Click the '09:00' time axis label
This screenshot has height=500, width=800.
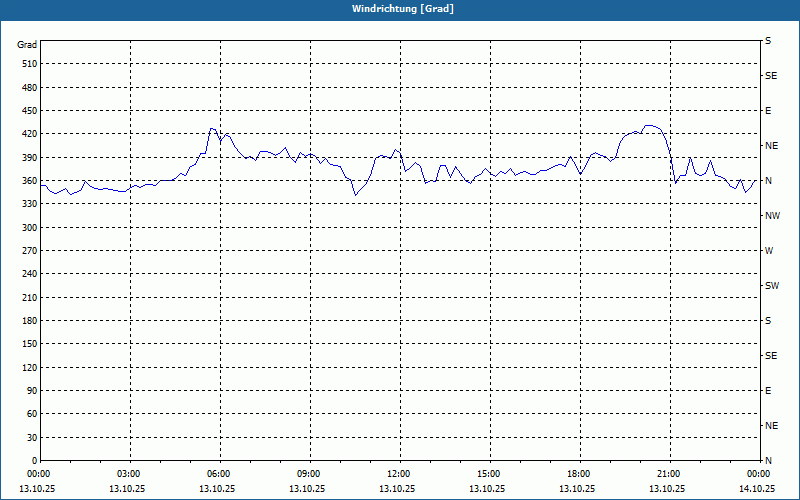[x=308, y=474]
